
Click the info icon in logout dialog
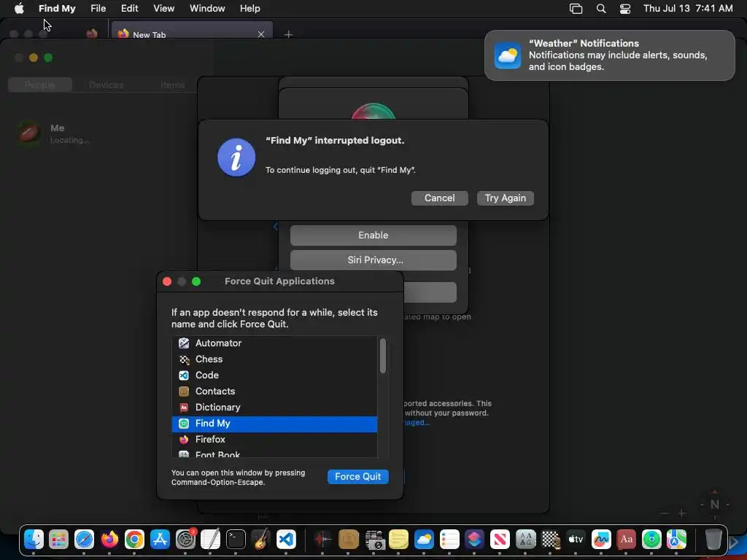(x=236, y=157)
